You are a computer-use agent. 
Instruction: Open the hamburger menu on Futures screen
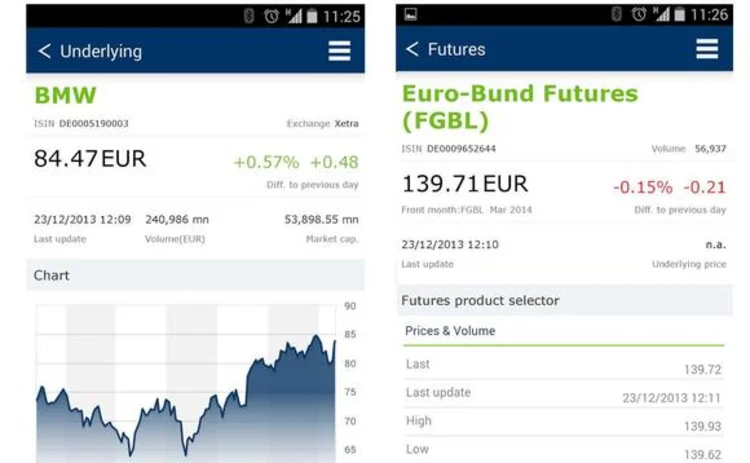click(707, 49)
